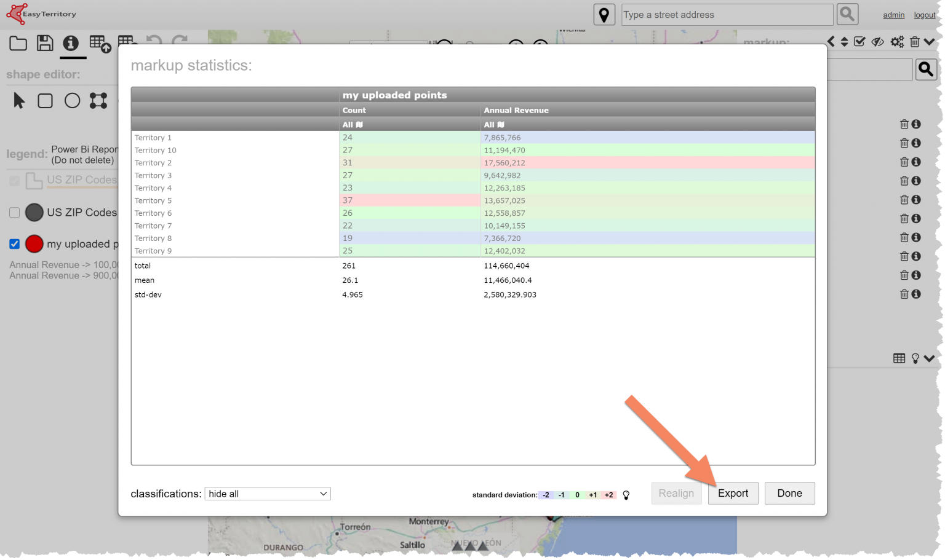Screen dimensions: 945x560
Task: Save the project using the save icon
Action: (x=46, y=43)
